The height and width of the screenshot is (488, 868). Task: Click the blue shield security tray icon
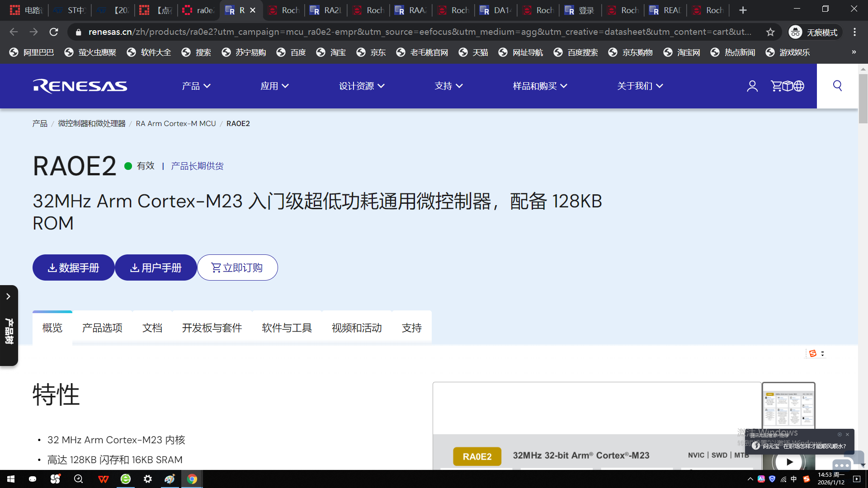pos(772,479)
